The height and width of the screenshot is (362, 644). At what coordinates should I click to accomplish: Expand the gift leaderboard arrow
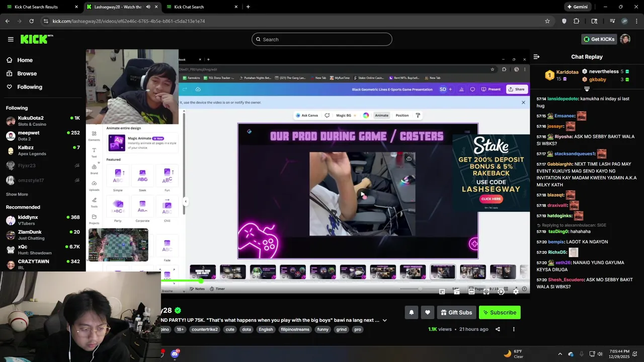click(587, 89)
